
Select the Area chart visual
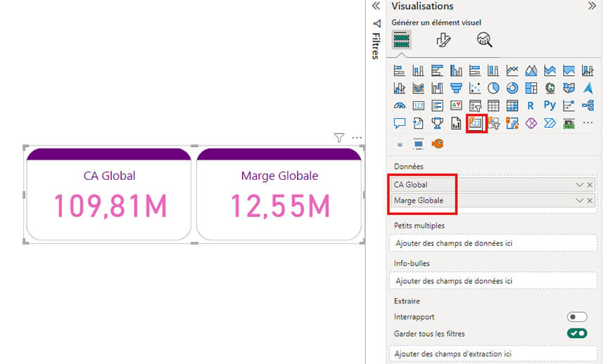(x=531, y=71)
